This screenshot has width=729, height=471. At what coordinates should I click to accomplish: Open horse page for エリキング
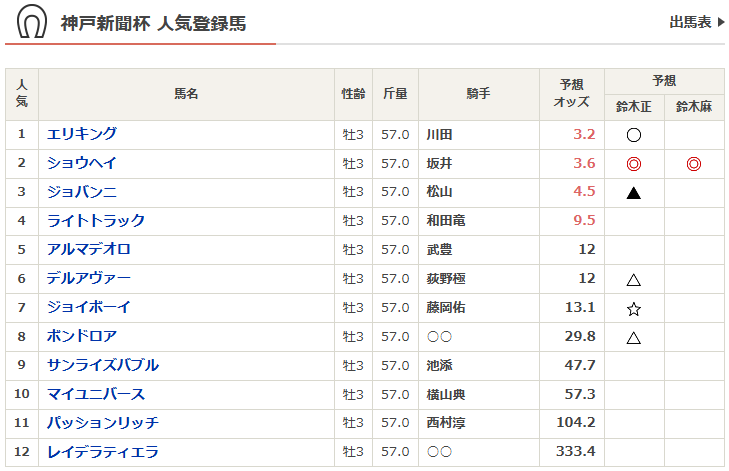click(x=82, y=134)
